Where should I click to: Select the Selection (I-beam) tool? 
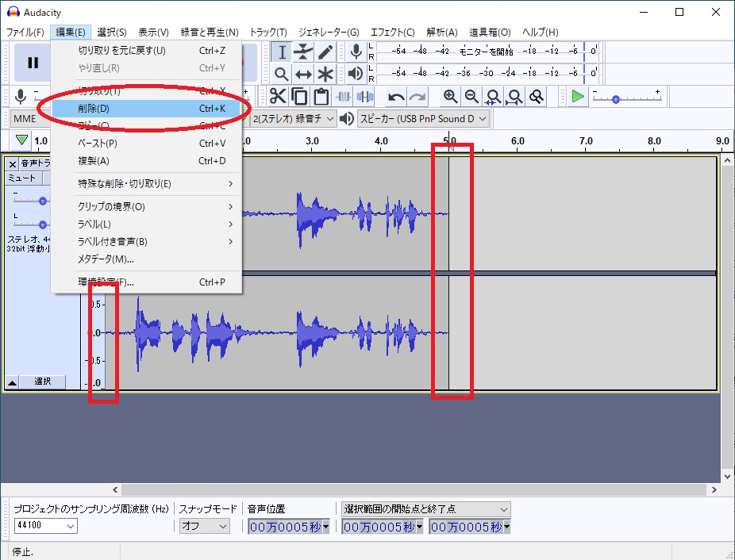click(x=282, y=52)
